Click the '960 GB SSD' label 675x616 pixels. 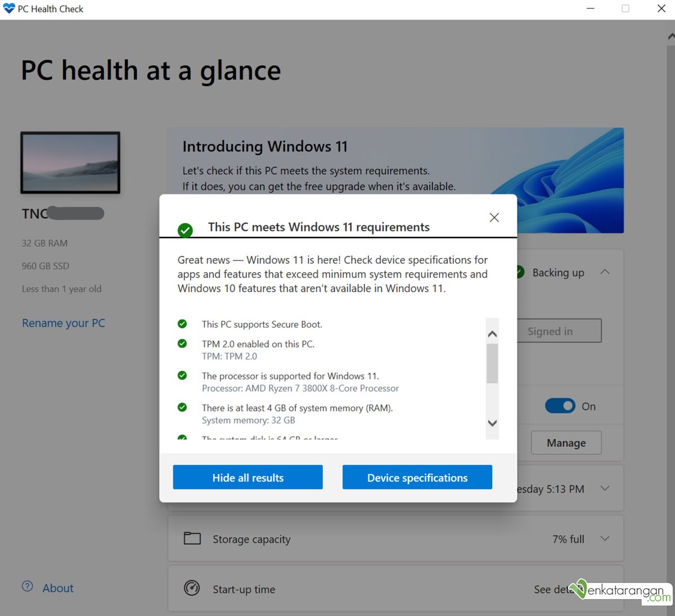click(46, 266)
